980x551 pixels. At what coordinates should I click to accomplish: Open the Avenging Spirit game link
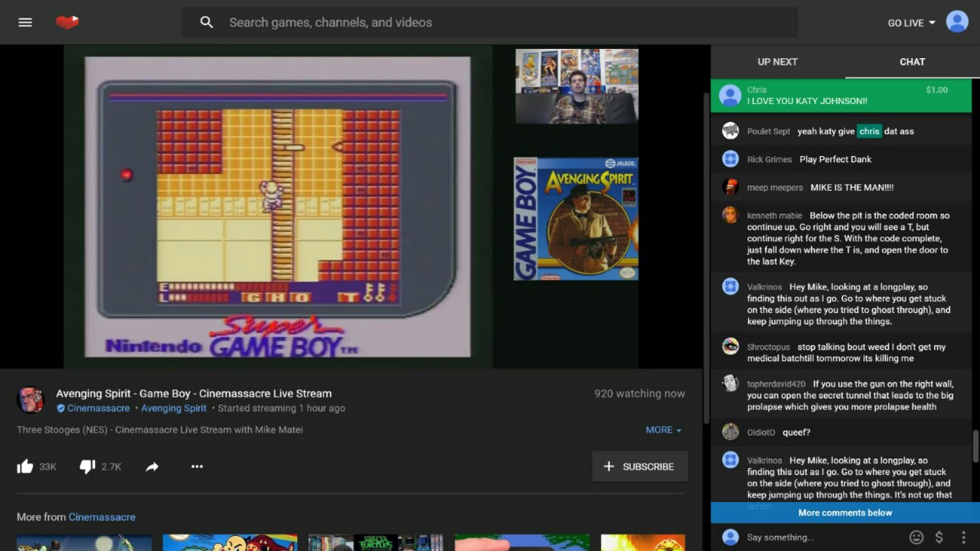pyautogui.click(x=174, y=408)
